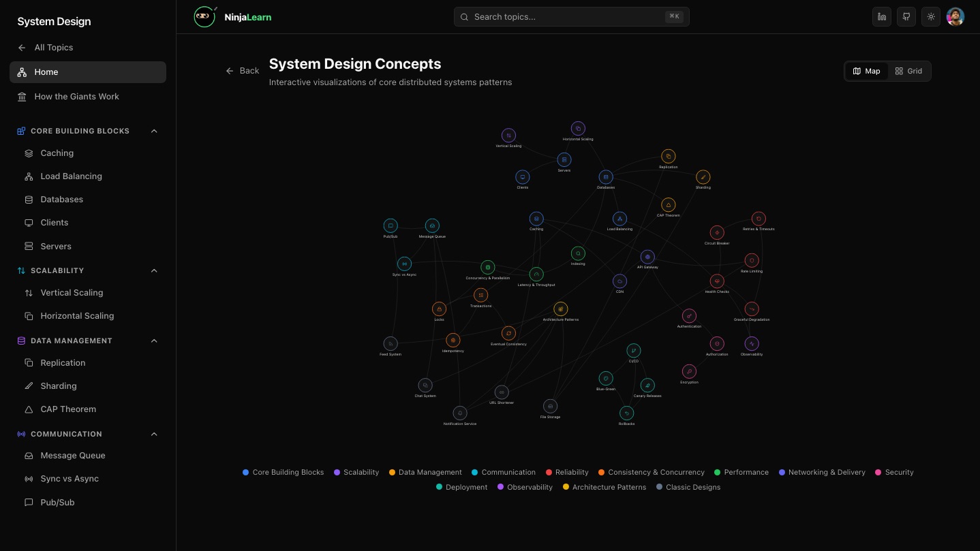Open the user profile avatar
Screen dimensions: 980x551
pyautogui.click(x=955, y=17)
